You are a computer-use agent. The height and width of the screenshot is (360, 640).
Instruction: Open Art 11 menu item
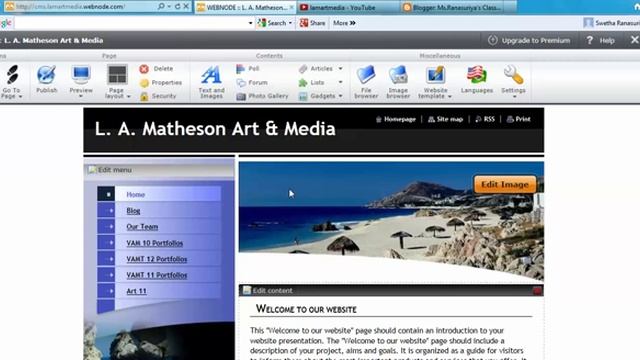136,291
